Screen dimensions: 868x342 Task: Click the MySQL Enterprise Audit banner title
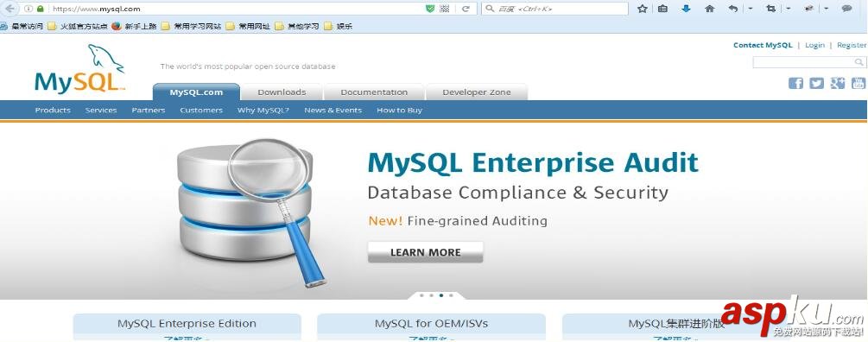[x=533, y=162]
